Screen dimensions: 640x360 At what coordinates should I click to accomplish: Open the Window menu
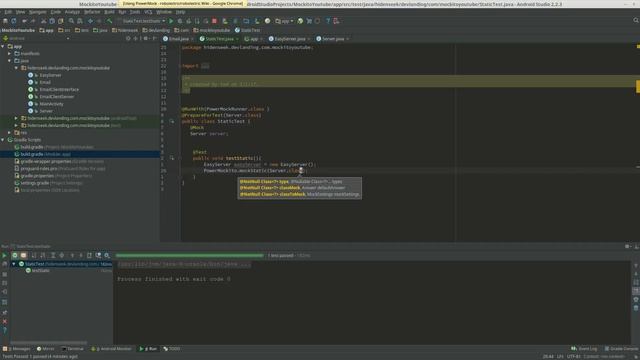[164, 12]
